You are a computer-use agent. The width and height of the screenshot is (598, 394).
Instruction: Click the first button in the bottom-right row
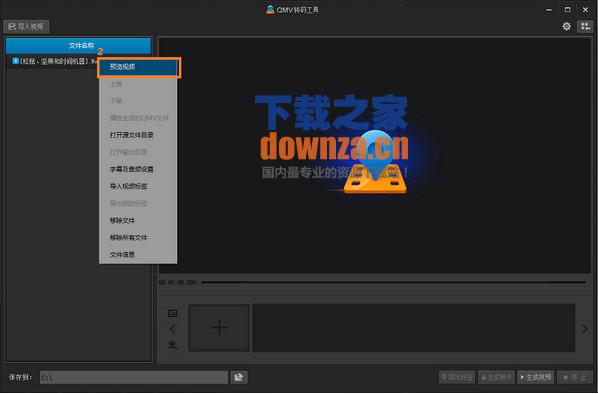coord(457,378)
